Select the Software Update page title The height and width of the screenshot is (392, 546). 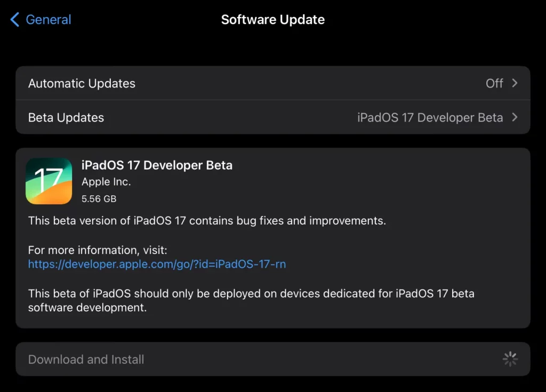[x=273, y=20]
